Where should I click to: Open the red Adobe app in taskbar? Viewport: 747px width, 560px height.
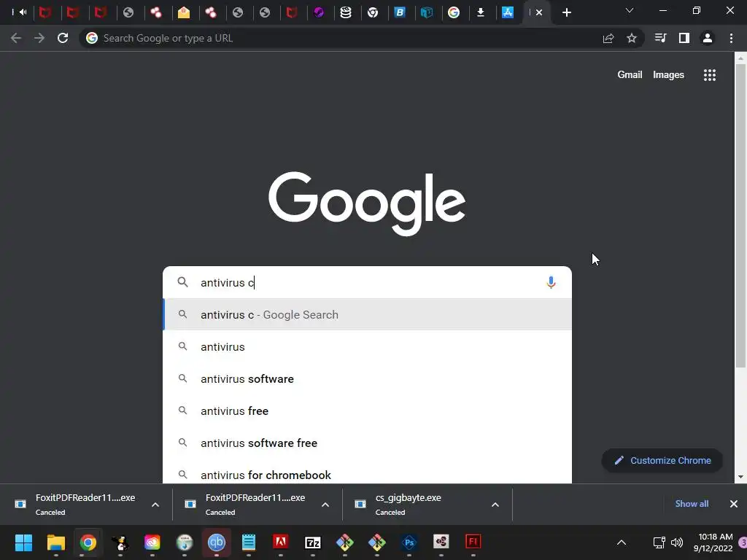click(x=281, y=542)
